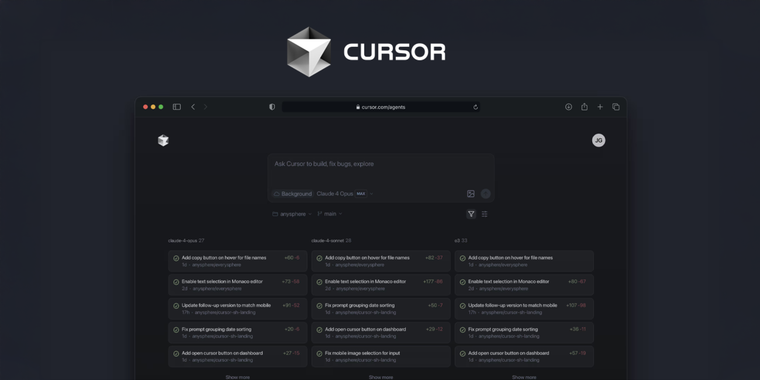This screenshot has width=760, height=380.
Task: Show the tab overview icon
Action: coord(616,107)
